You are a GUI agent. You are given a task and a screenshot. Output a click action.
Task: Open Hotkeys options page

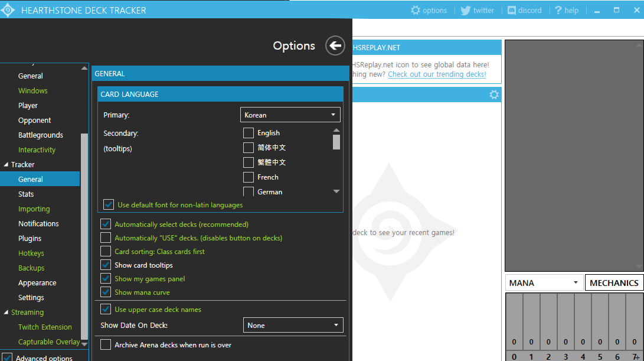click(31, 253)
